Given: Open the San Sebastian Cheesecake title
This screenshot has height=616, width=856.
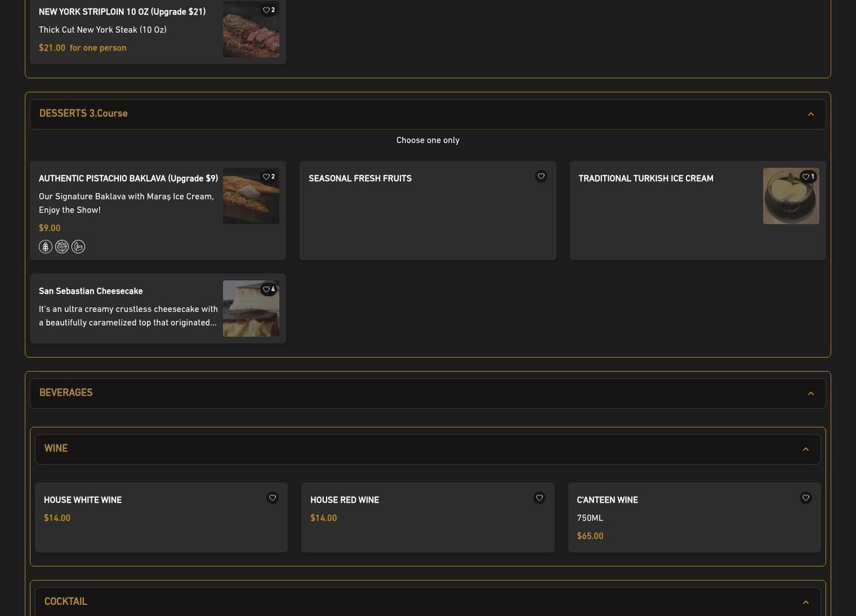Looking at the screenshot, I should 91,291.
